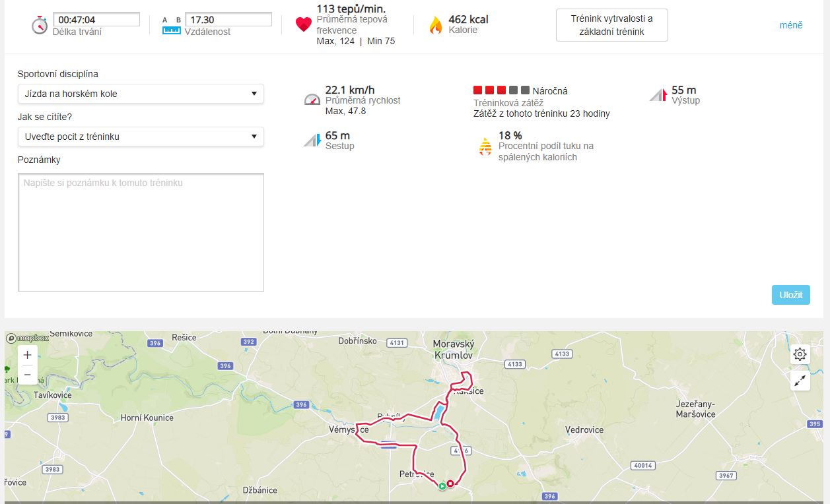Click the training load red squares indicator
Image resolution: width=830 pixels, height=504 pixels.
point(501,90)
